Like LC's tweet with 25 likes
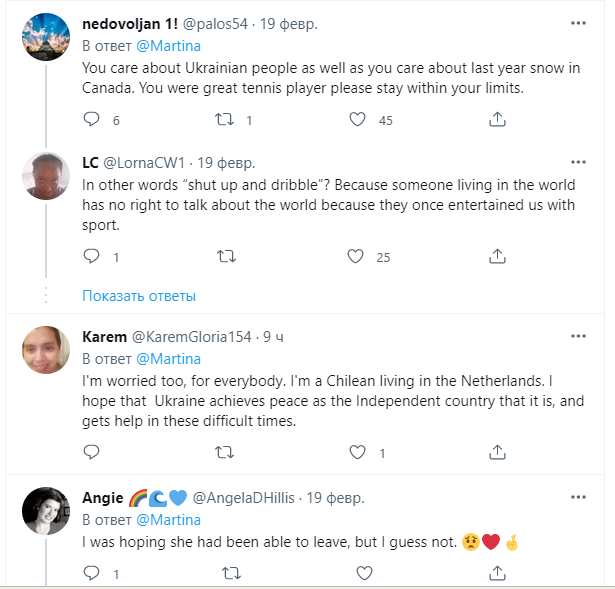 pyautogui.click(x=357, y=257)
